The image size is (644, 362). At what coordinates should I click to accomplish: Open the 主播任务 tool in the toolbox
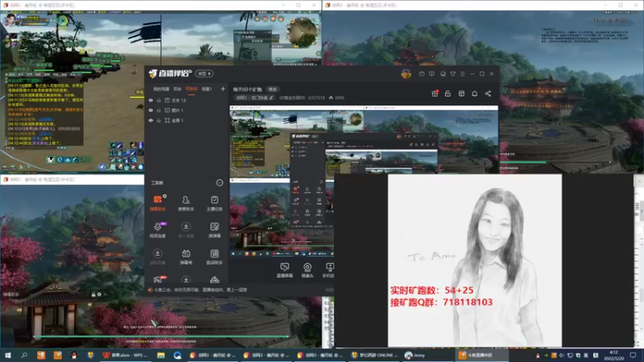(214, 203)
